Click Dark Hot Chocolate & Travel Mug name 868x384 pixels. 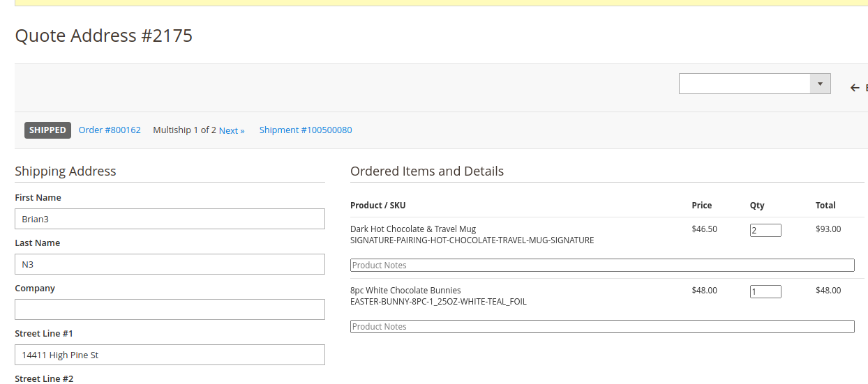(413, 229)
